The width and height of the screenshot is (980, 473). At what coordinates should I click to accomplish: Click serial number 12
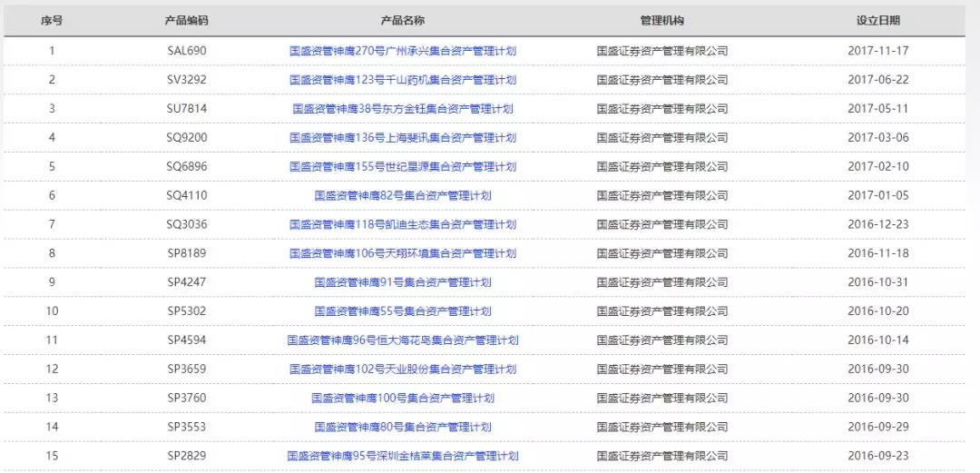(x=52, y=370)
